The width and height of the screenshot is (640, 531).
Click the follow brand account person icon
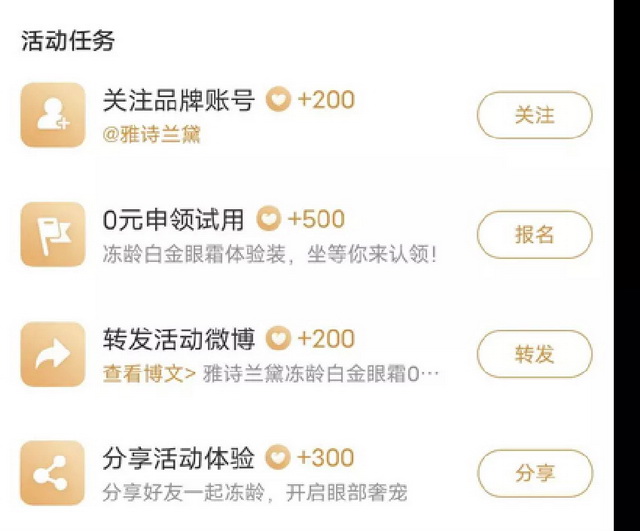(53, 115)
